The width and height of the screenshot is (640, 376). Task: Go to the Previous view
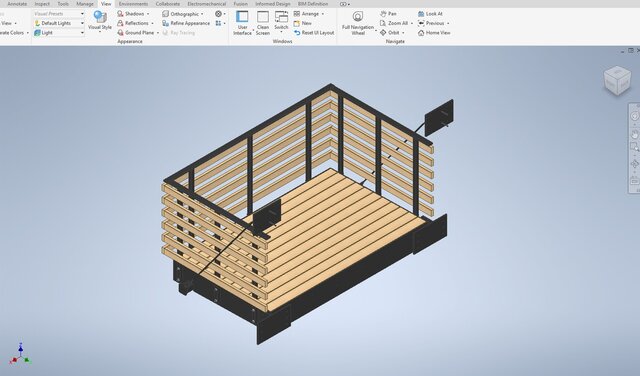point(431,23)
